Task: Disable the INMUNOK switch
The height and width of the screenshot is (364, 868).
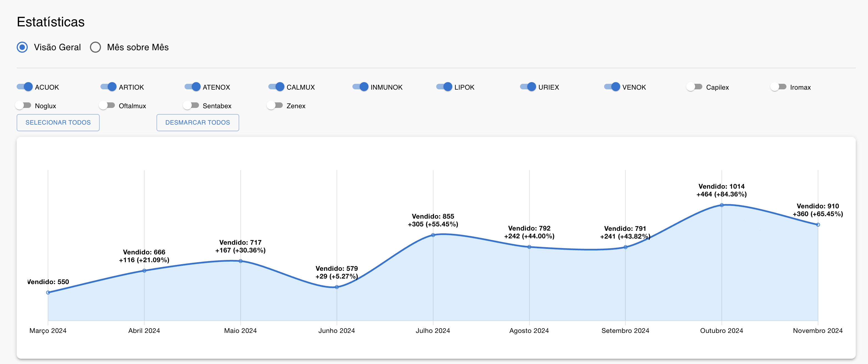Action: pyautogui.click(x=360, y=87)
